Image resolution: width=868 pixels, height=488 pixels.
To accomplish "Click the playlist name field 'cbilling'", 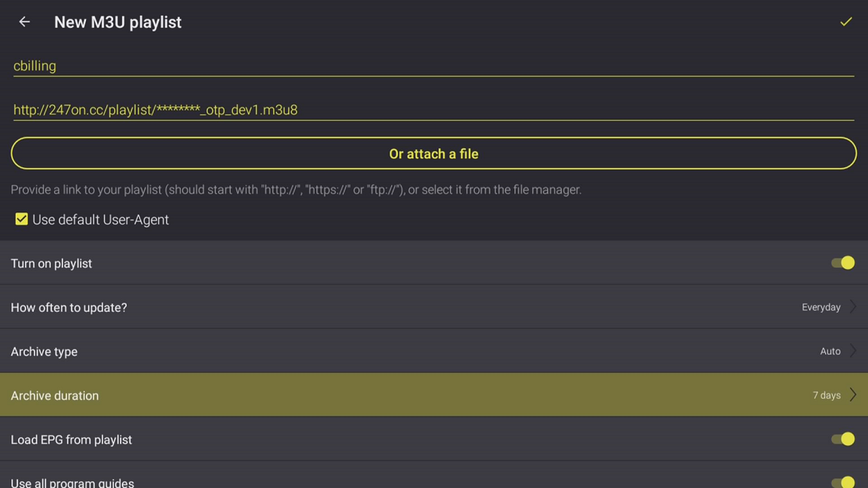I will 433,66.
